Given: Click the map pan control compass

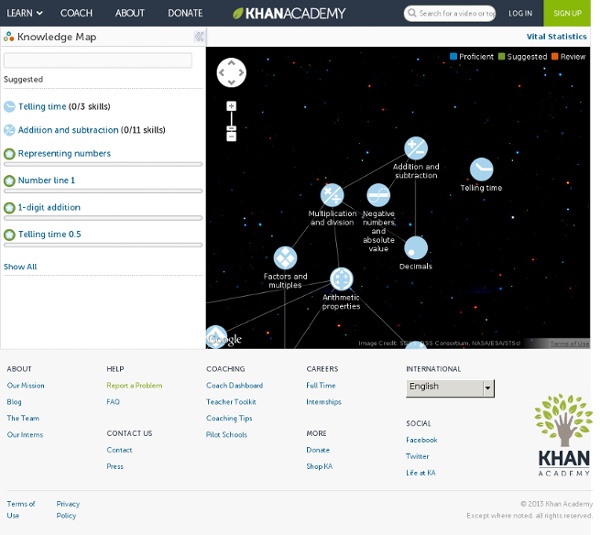Looking at the screenshot, I should coord(231,72).
